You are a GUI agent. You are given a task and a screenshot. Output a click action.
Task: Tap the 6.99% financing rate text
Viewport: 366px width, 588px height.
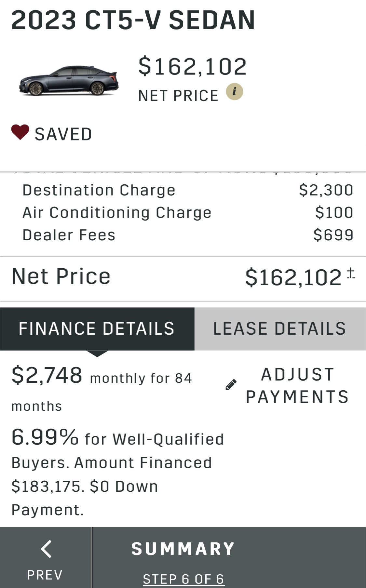click(x=45, y=437)
